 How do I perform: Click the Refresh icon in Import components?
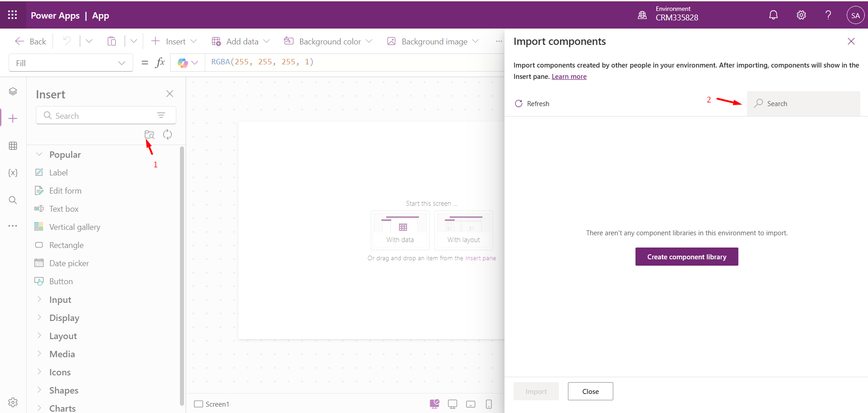point(519,104)
